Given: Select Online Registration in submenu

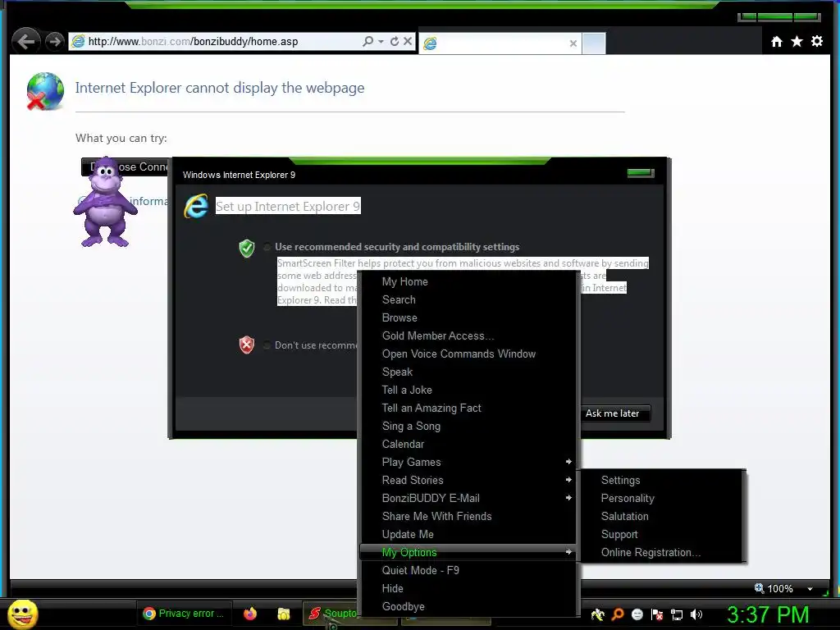Looking at the screenshot, I should 662,552.
